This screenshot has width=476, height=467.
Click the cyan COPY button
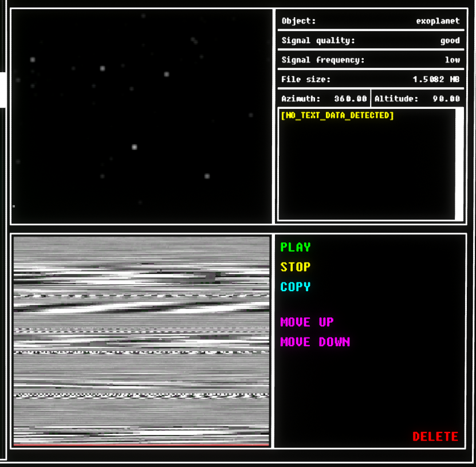(x=295, y=287)
